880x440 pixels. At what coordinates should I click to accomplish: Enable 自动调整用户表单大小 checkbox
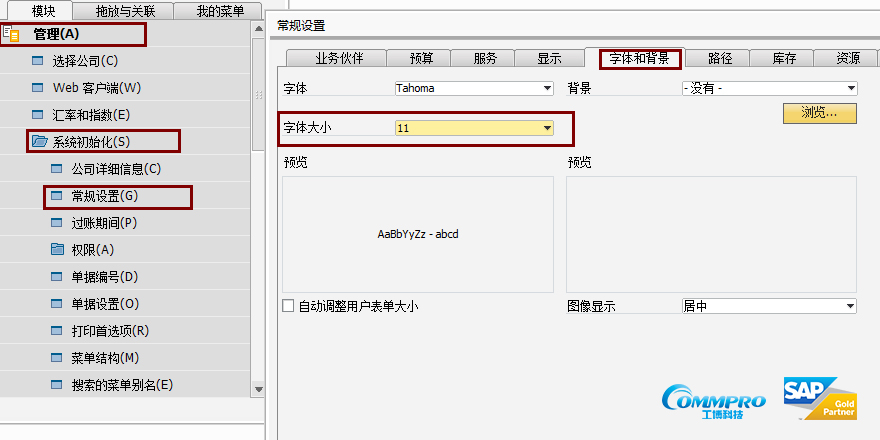(288, 306)
